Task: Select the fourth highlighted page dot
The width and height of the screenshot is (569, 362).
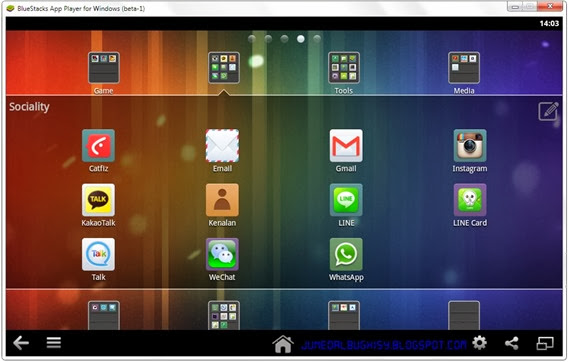Action: click(x=301, y=39)
